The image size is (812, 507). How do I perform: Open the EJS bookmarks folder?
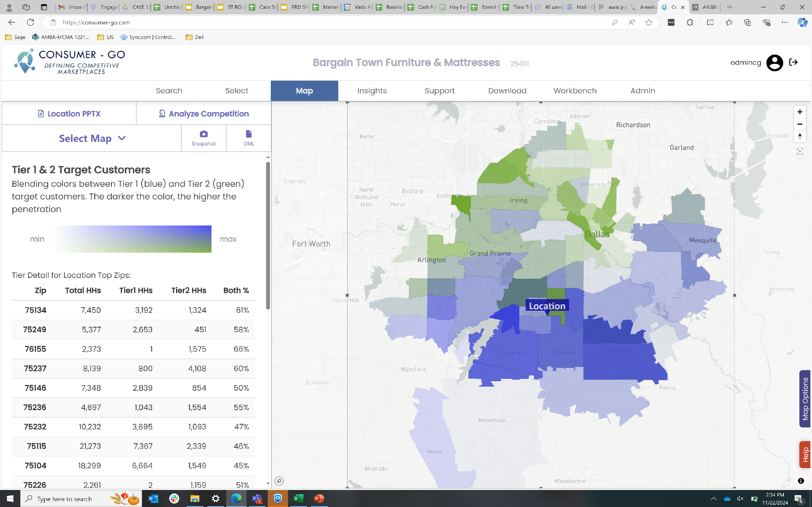105,37
